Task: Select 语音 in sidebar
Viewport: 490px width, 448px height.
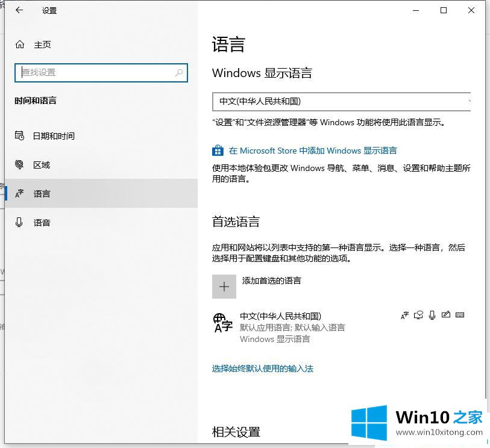Action: (101, 223)
